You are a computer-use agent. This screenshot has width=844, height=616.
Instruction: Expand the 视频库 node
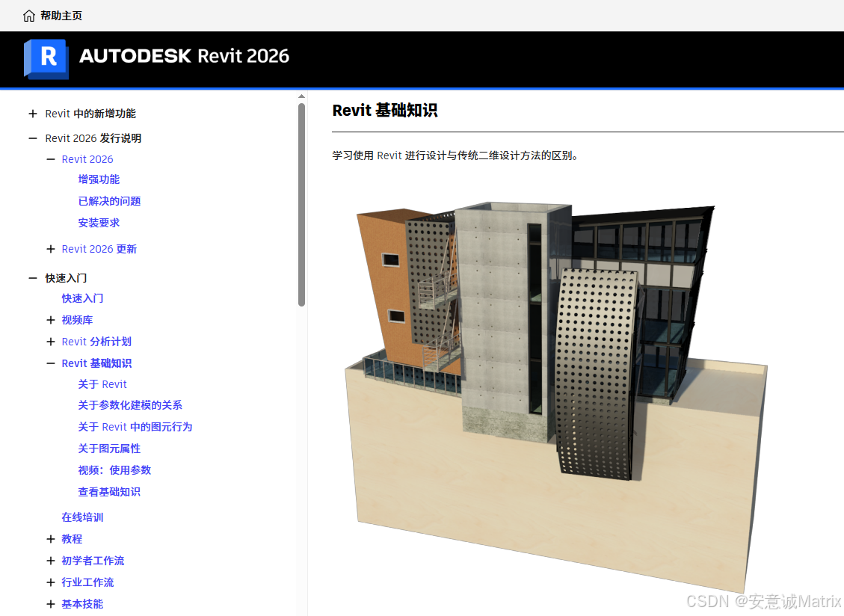coord(51,320)
